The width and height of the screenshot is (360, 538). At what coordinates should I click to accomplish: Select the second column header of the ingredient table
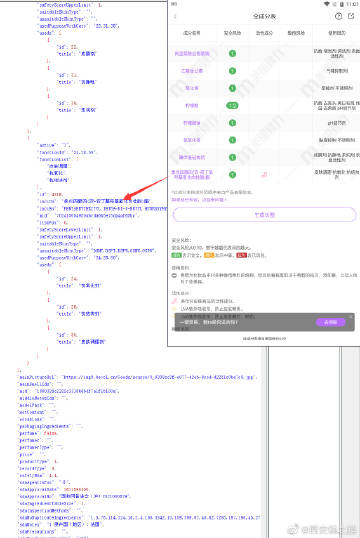232,33
